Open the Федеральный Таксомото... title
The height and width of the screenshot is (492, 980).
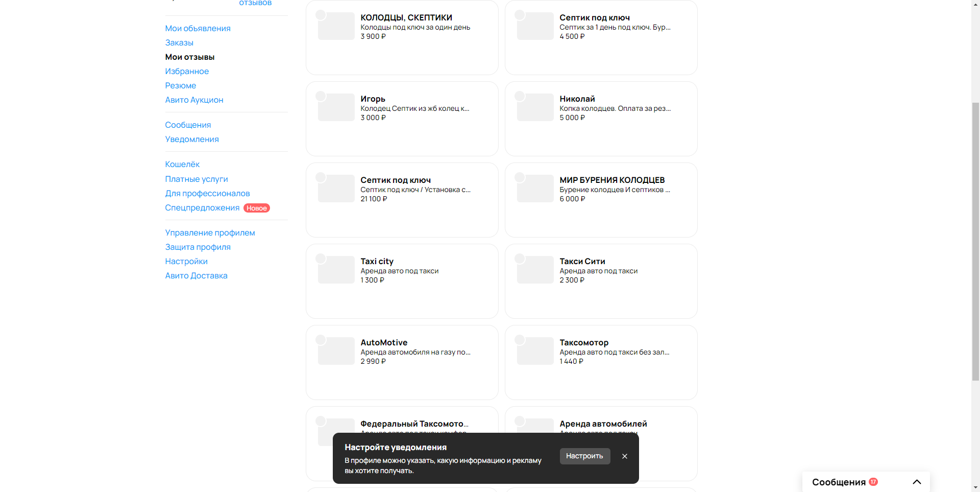[414, 424]
